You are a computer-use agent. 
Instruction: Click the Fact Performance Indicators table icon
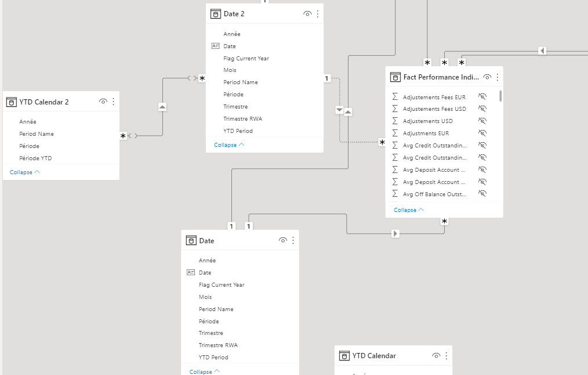[x=395, y=77]
